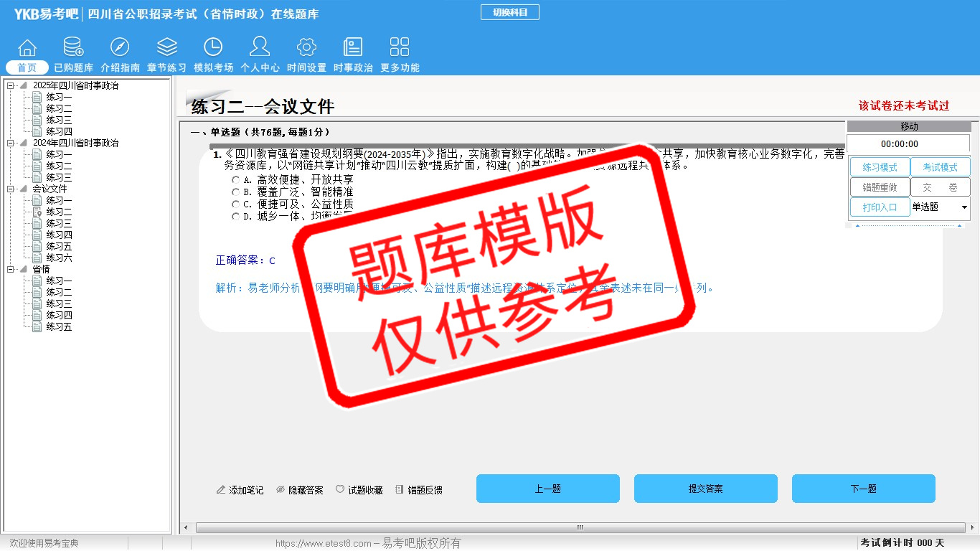Select answer option A 高效便捷、开放共享
Screen dimensions: 980x551
coord(236,180)
